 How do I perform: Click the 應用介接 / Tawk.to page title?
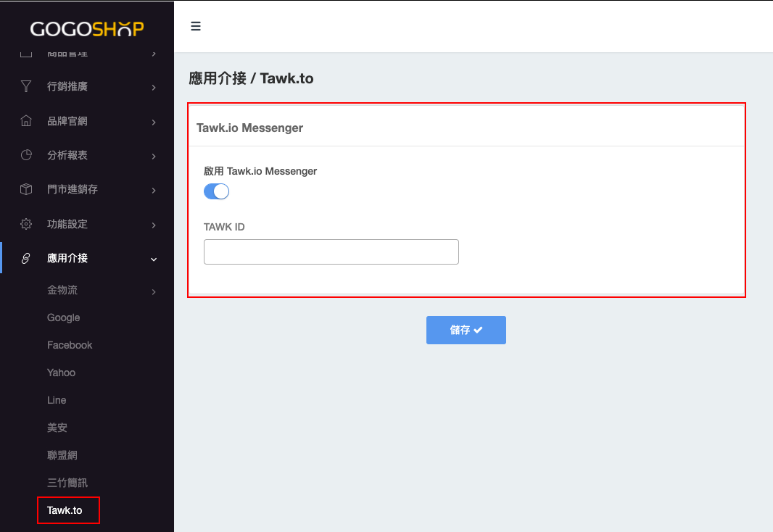tap(251, 78)
